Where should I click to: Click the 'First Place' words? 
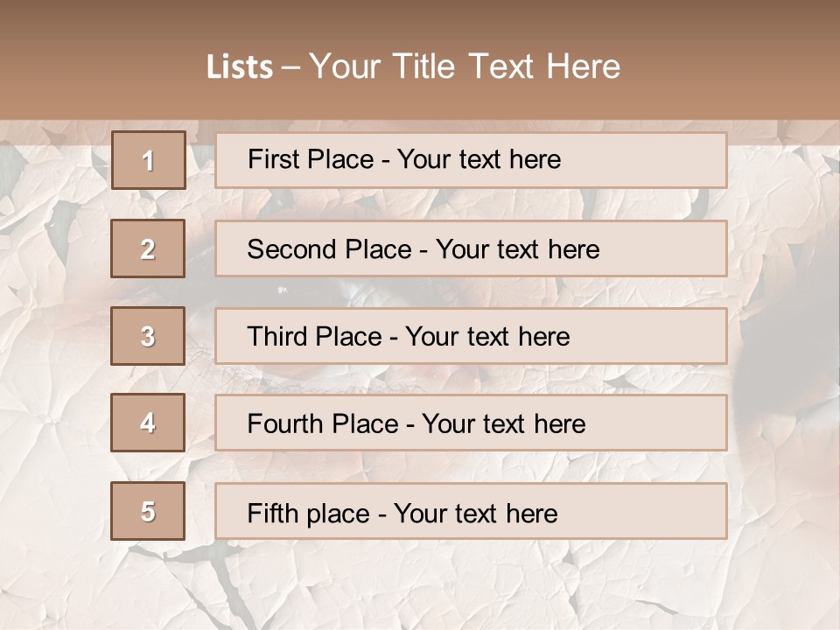pyautogui.click(x=311, y=159)
